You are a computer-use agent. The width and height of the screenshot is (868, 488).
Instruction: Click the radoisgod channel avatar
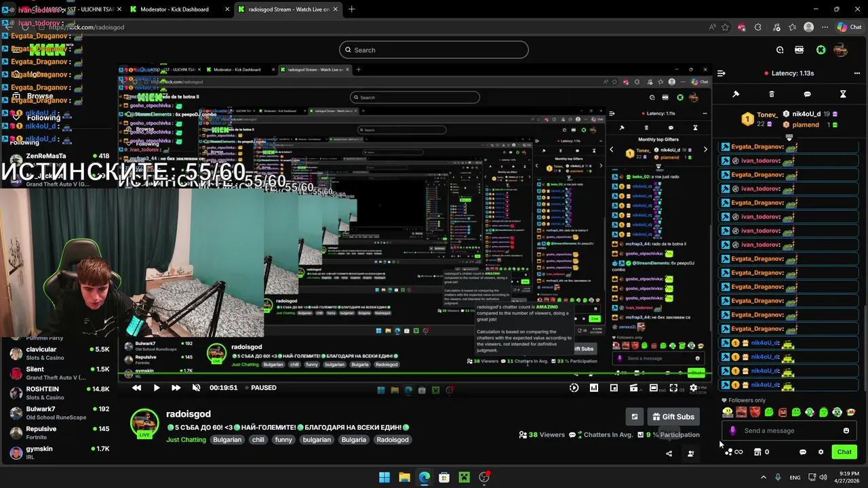point(144,424)
